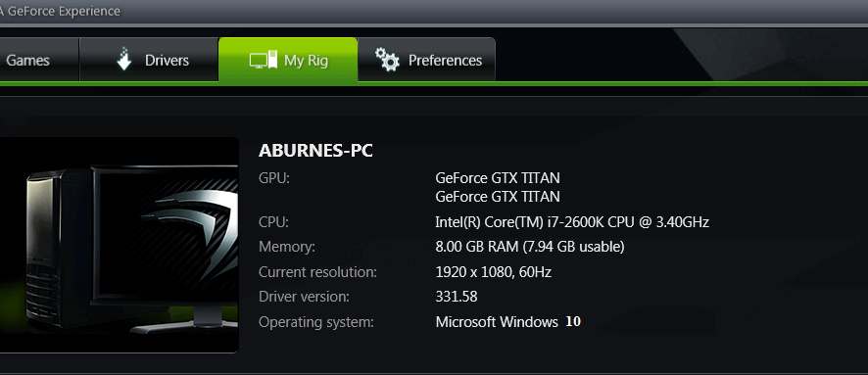This screenshot has width=868, height=375.
Task: Open the Drivers tab
Action: coord(149,60)
